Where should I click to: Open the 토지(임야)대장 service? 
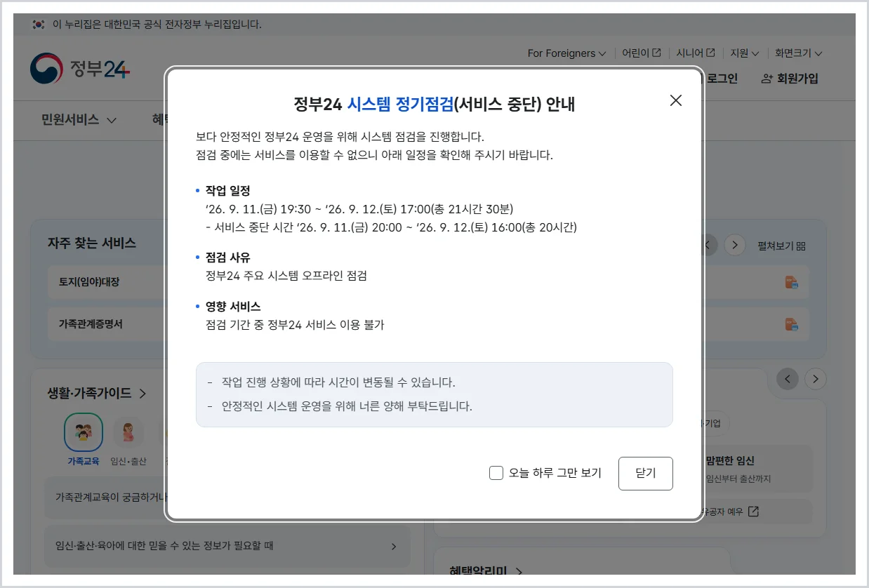[89, 281]
